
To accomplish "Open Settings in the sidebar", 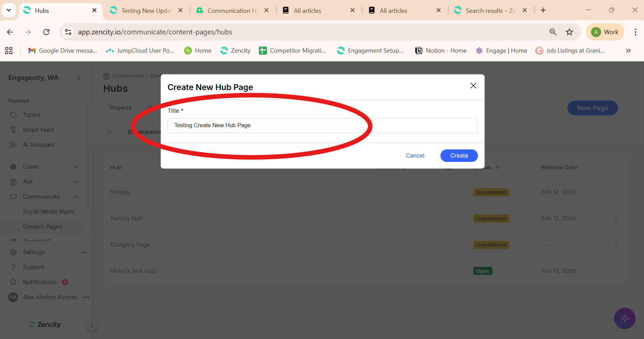I will coord(34,252).
